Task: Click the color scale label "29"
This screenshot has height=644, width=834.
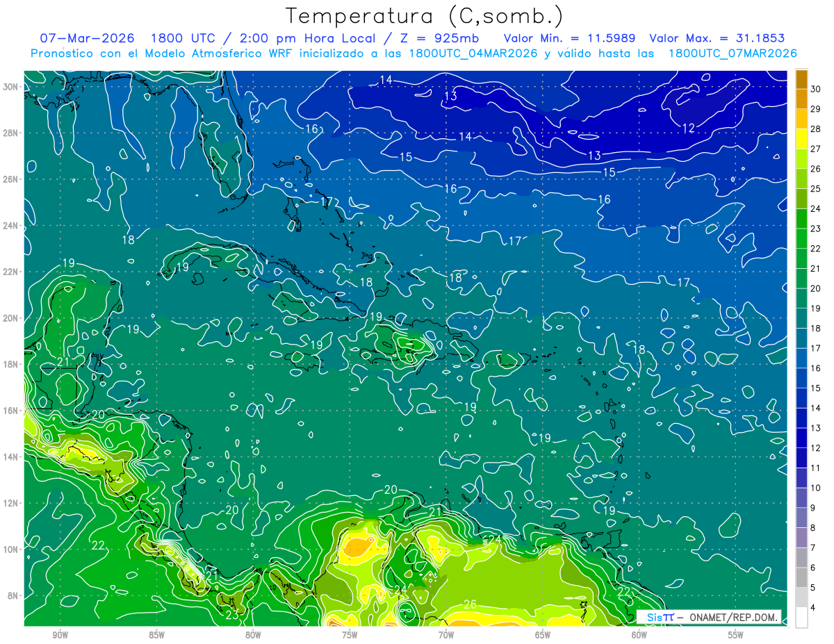Action: pos(816,109)
